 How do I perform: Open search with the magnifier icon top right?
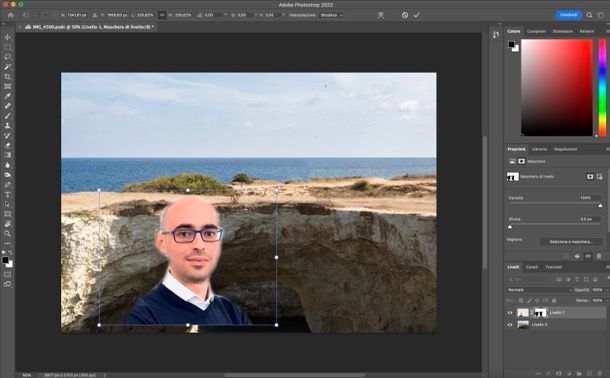(x=589, y=15)
